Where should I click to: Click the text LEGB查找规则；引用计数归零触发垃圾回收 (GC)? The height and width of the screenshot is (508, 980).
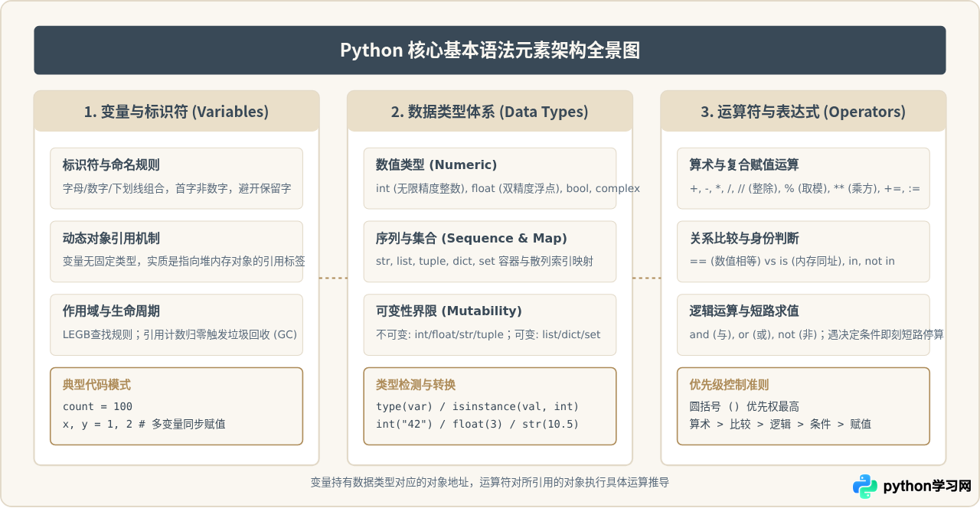pyautogui.click(x=180, y=334)
